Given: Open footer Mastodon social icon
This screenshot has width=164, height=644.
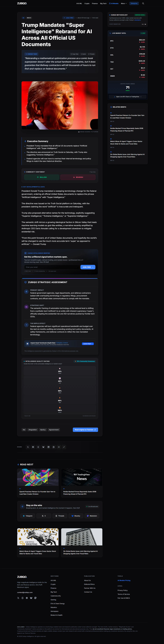Looking at the screenshot, I should (x=35, y=598).
